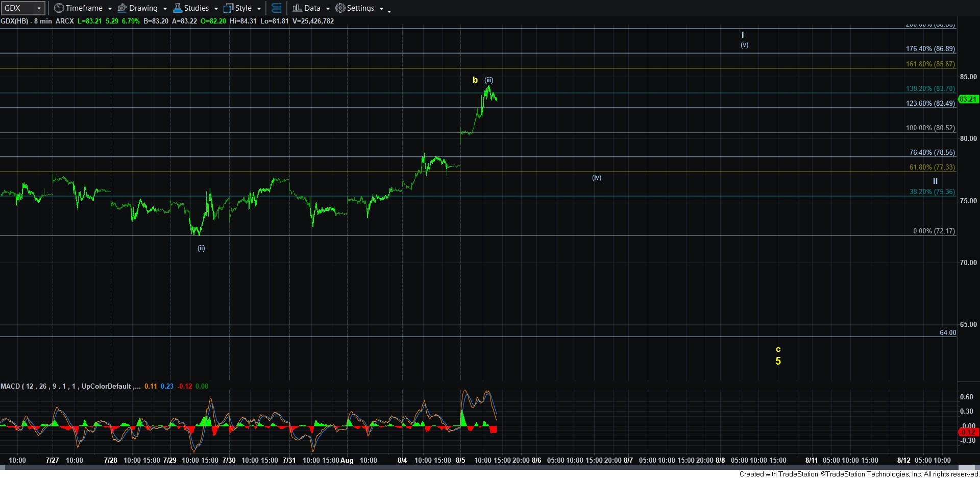
Task: Click the '85.00' price axis label
Action: pyautogui.click(x=968, y=77)
